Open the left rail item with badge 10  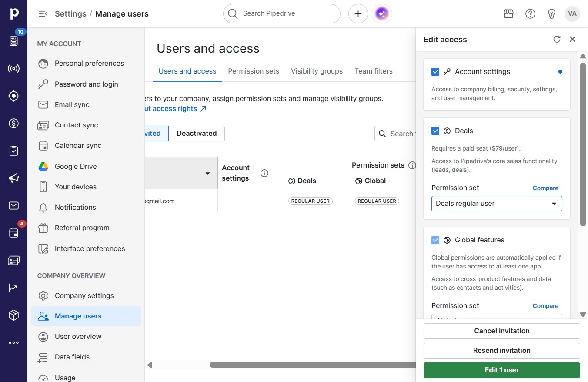[x=14, y=41]
